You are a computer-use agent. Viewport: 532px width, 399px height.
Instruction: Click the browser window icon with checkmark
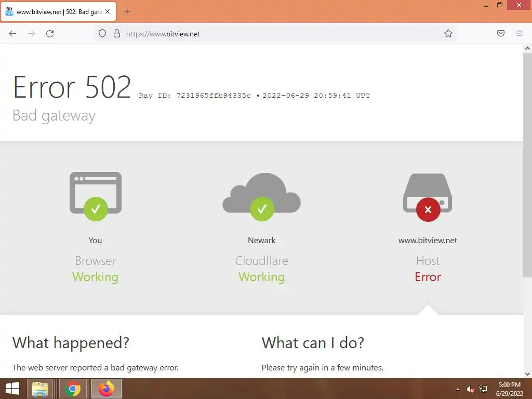click(96, 196)
